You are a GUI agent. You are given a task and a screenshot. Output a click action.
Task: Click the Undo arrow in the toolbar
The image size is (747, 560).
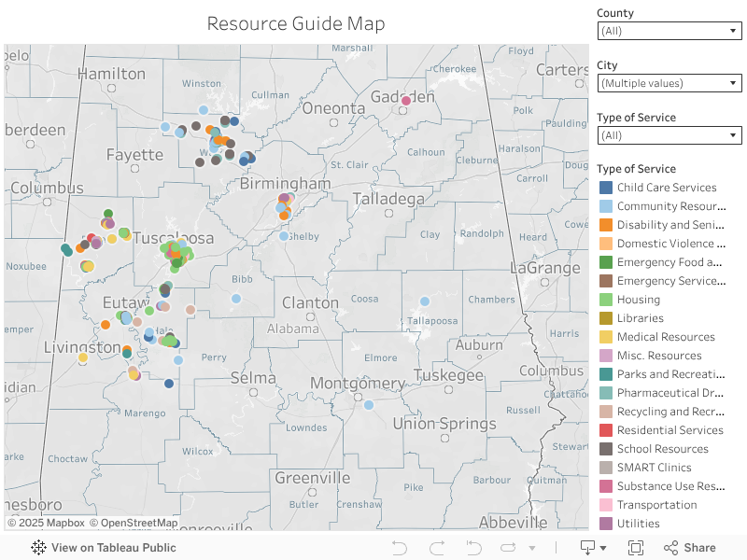[x=399, y=548]
